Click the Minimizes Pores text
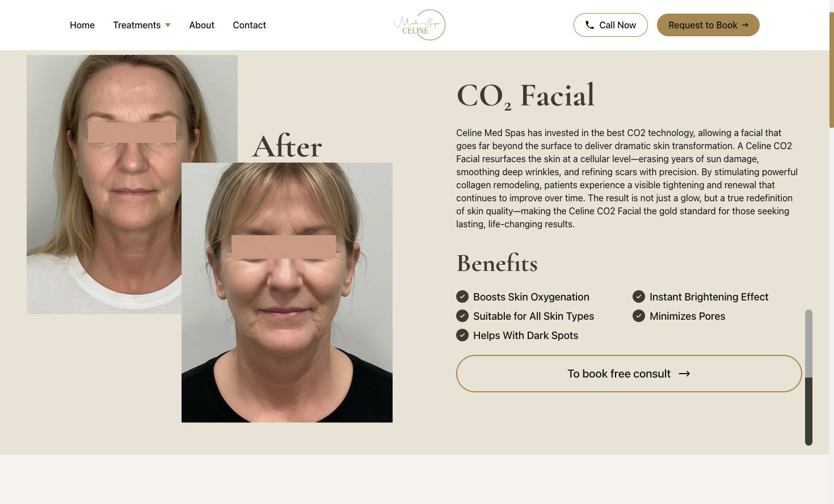The image size is (834, 504). point(687,316)
